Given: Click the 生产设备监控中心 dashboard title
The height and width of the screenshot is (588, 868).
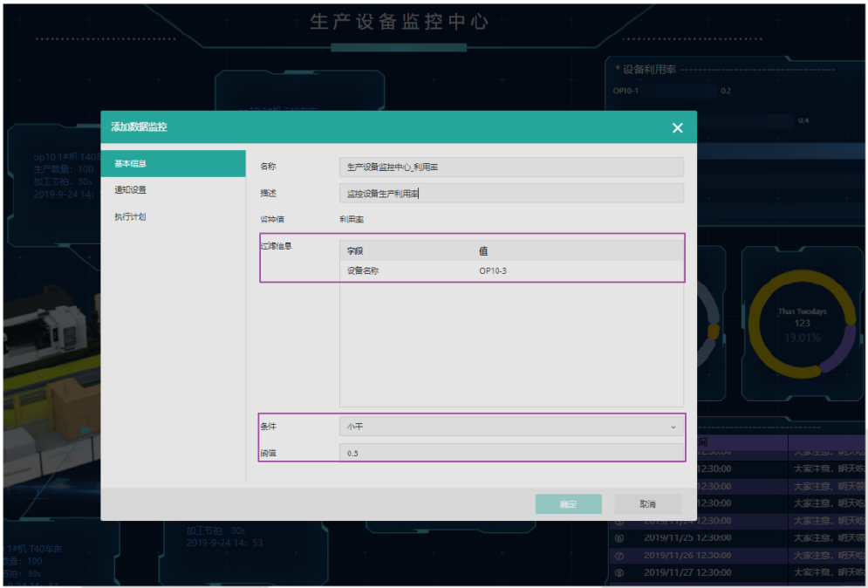Looking at the screenshot, I should coord(399,22).
